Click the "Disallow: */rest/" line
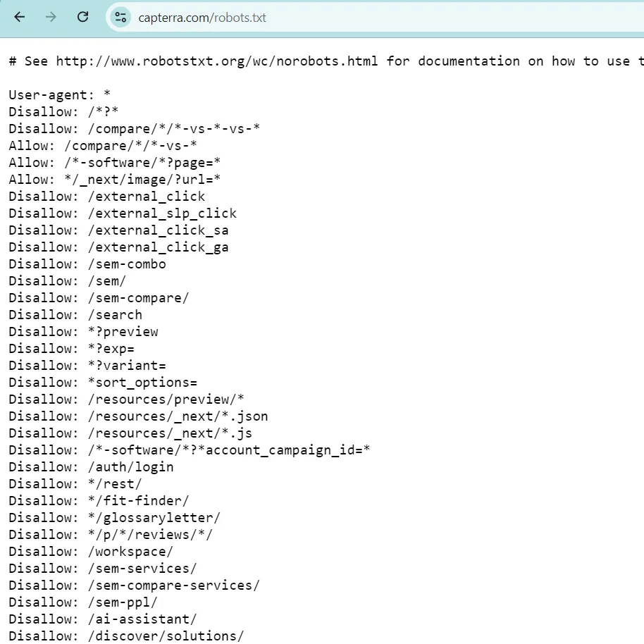 pos(75,483)
